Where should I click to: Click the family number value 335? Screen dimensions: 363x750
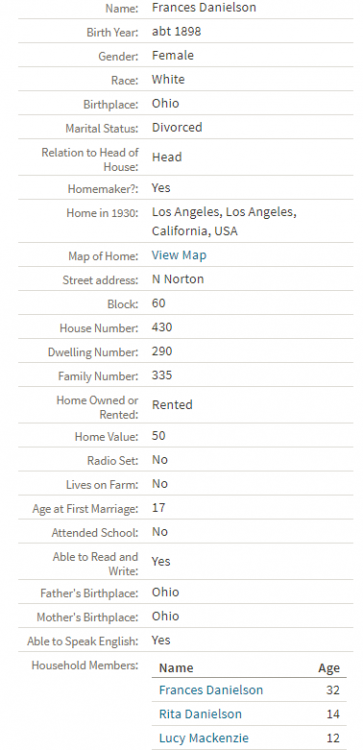pyautogui.click(x=162, y=375)
